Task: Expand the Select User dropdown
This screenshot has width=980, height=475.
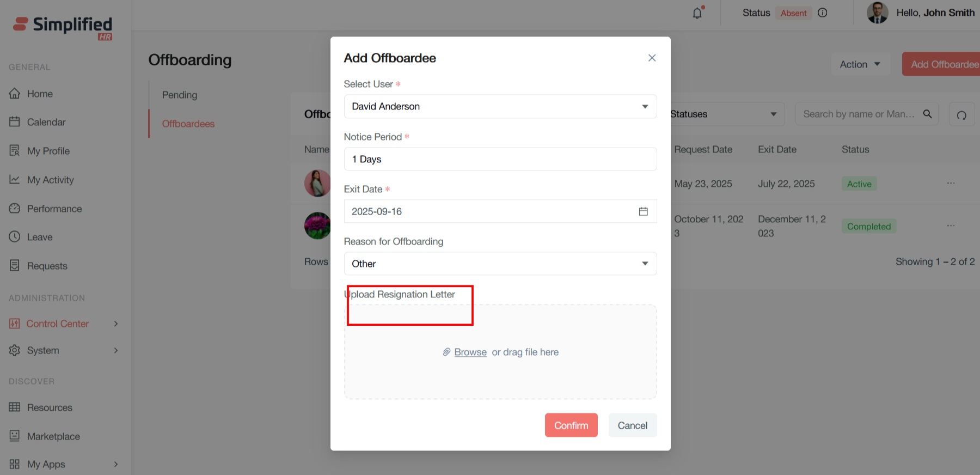Action: pos(645,106)
